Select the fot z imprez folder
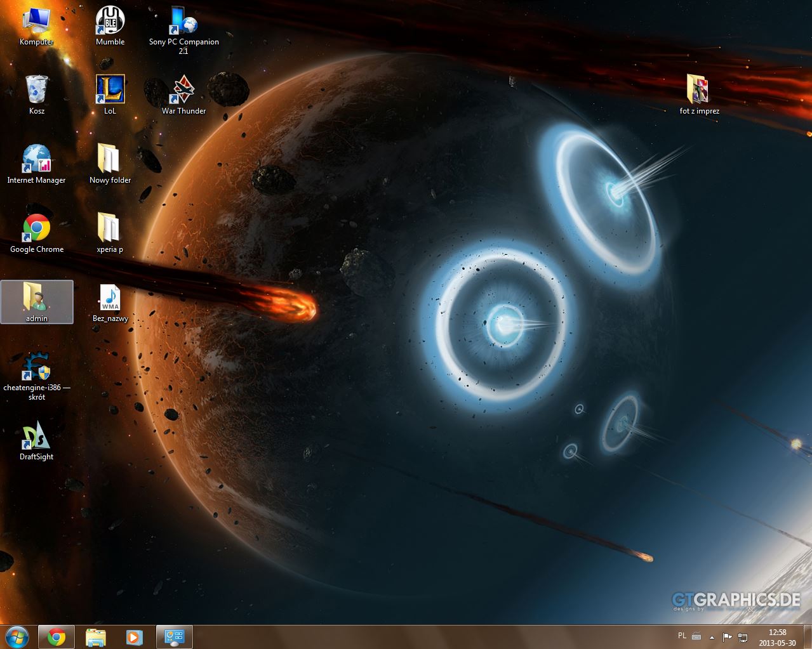Viewport: 812px width, 649px height. [699, 95]
